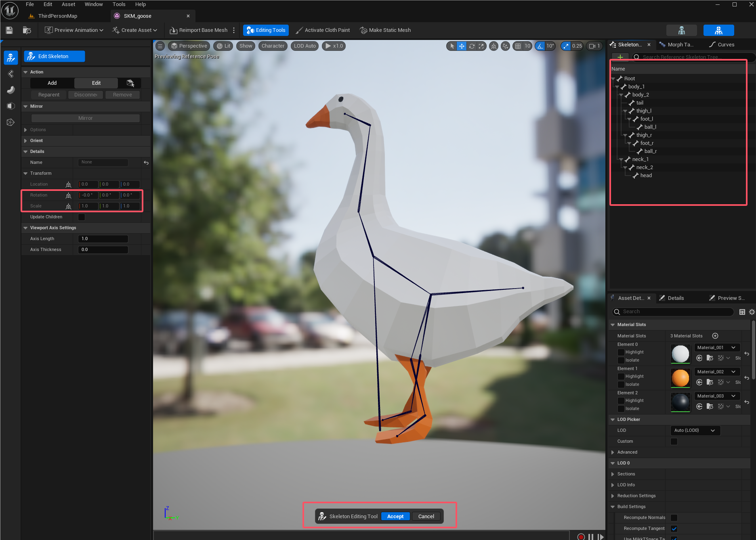756x540 pixels.
Task: Open Skeleton editing mode sidebar icon
Action: 11,58
